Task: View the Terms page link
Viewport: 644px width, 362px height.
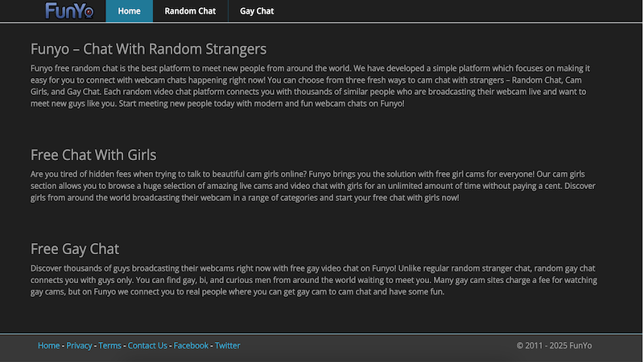Action: (109, 346)
